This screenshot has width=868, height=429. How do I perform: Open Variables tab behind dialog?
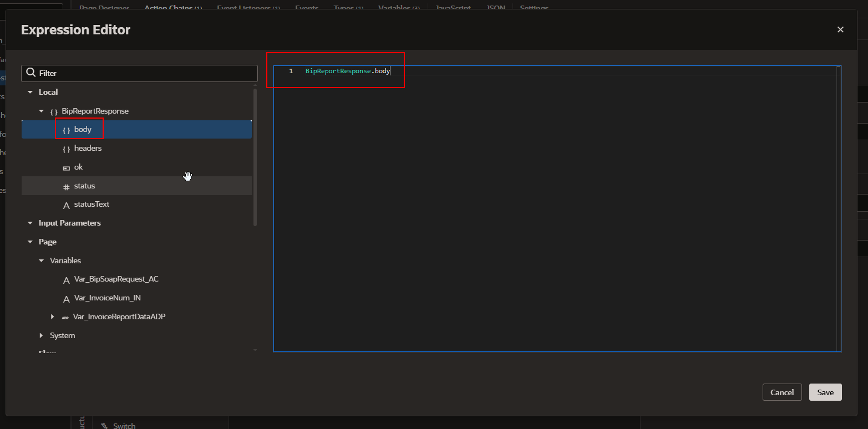click(399, 8)
